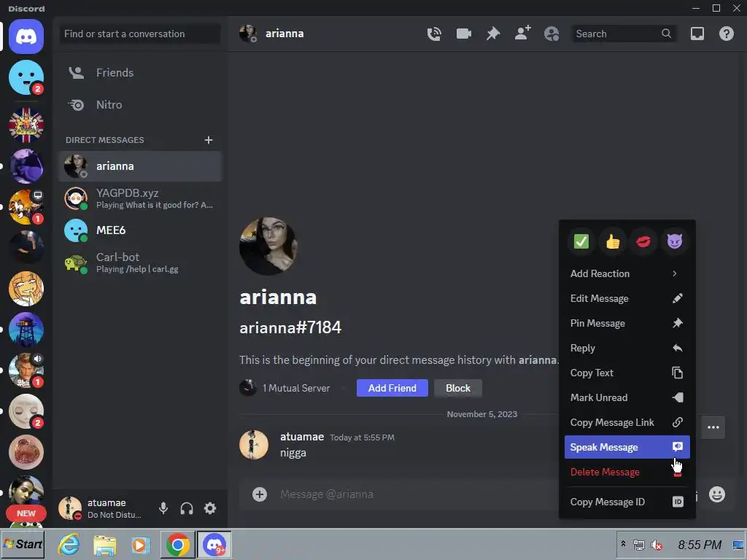
Task: Click Discord taskbar icon
Action: pos(214,545)
